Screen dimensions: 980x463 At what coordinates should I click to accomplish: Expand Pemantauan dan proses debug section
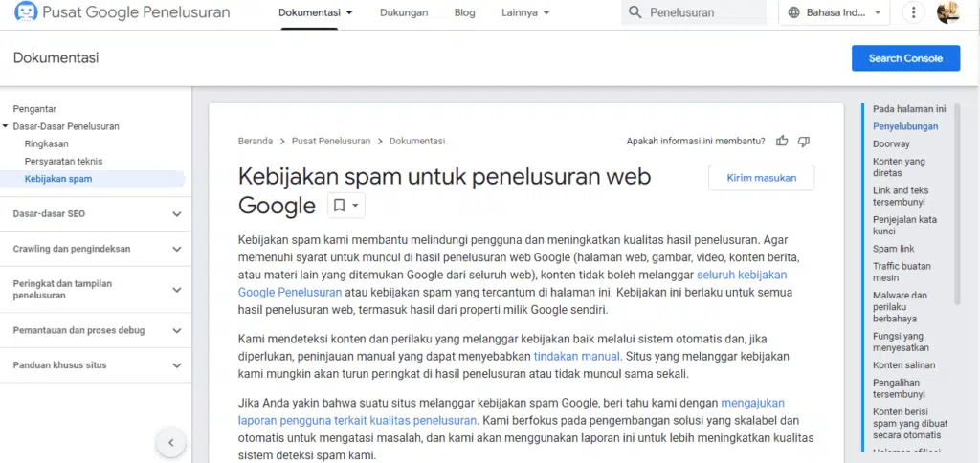tap(176, 331)
